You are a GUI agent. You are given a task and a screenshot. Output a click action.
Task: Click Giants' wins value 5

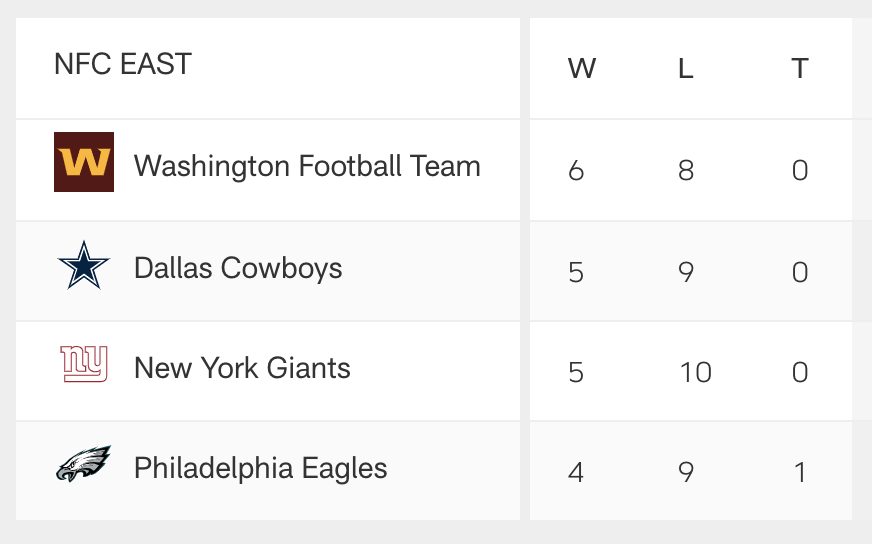tap(576, 372)
